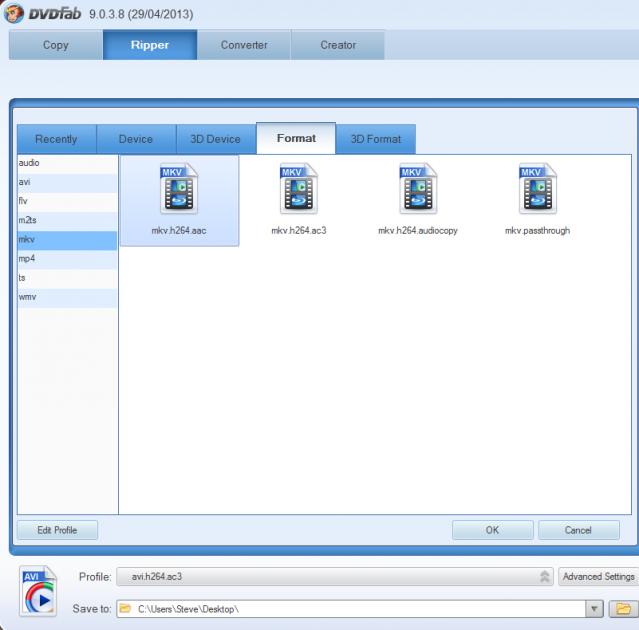Select the mkv.h264.aac format icon
This screenshot has height=630, width=639.
pos(179,190)
